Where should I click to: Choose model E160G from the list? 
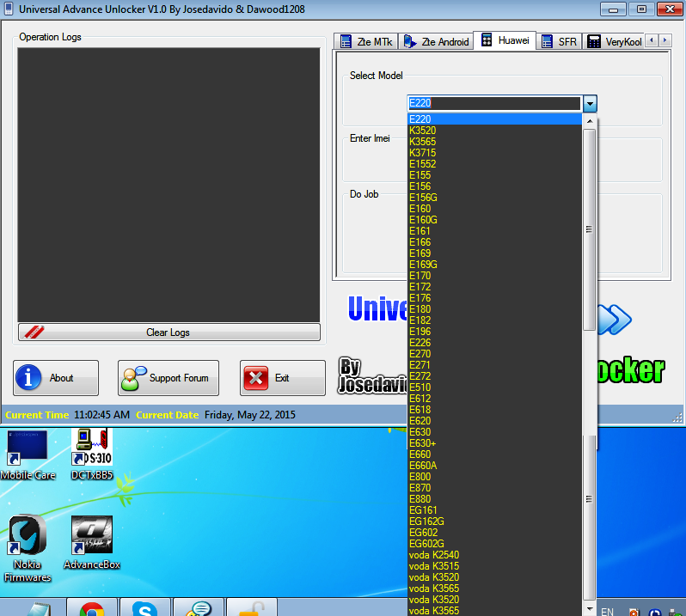tap(494, 220)
